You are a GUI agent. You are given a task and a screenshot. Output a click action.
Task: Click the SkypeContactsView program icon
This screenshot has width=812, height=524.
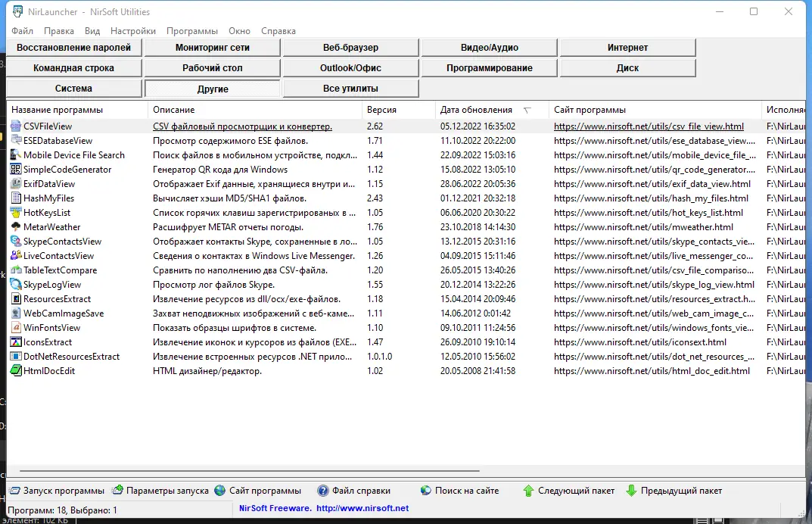16,242
